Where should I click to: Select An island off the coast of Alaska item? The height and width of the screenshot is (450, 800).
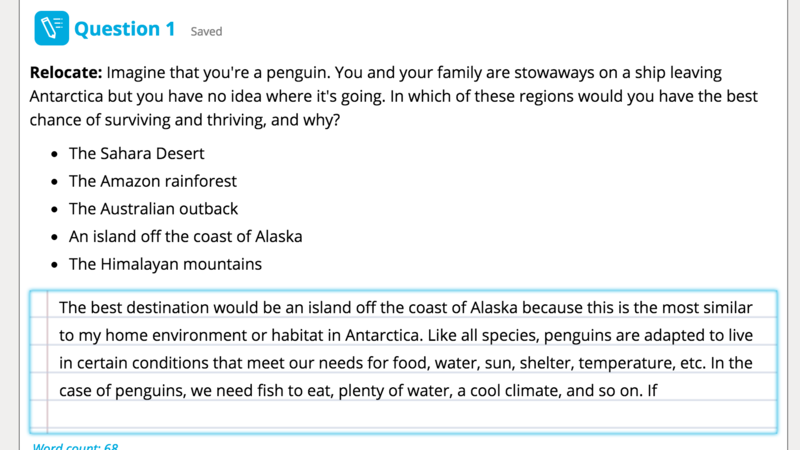[185, 236]
